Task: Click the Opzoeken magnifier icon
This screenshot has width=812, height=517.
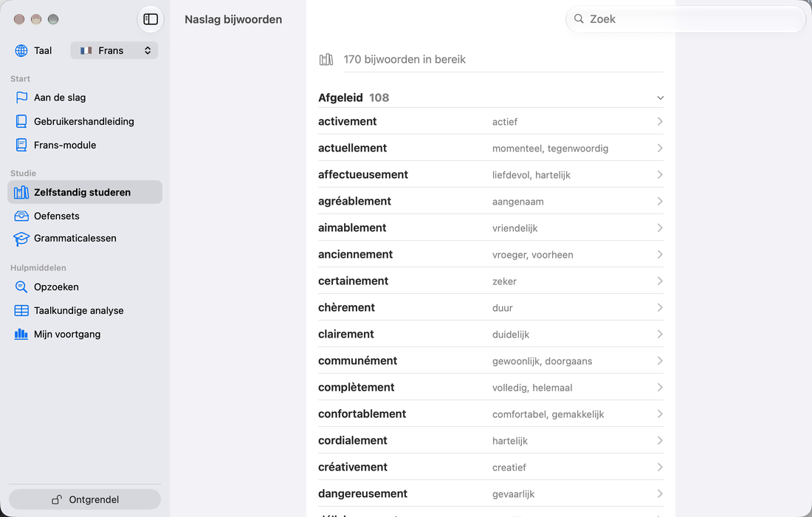Action: pyautogui.click(x=21, y=287)
